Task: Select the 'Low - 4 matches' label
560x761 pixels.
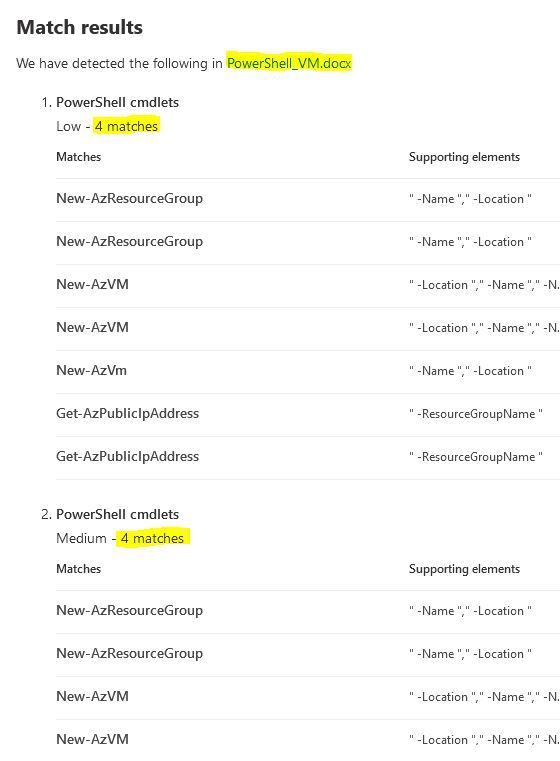Action: click(107, 126)
